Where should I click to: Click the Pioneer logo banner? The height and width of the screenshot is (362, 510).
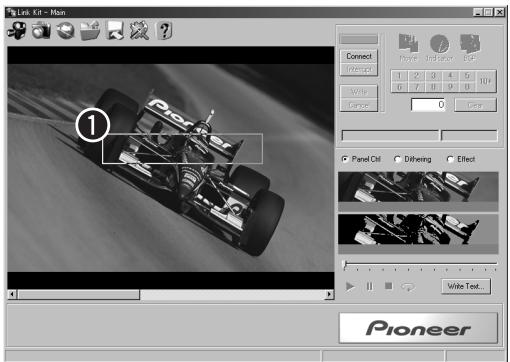[418, 328]
